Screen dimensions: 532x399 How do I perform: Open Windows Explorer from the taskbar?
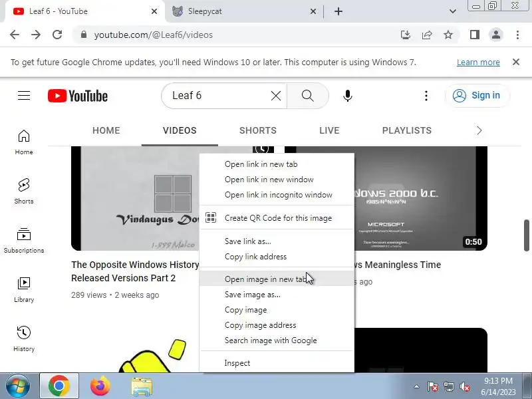pos(142,386)
